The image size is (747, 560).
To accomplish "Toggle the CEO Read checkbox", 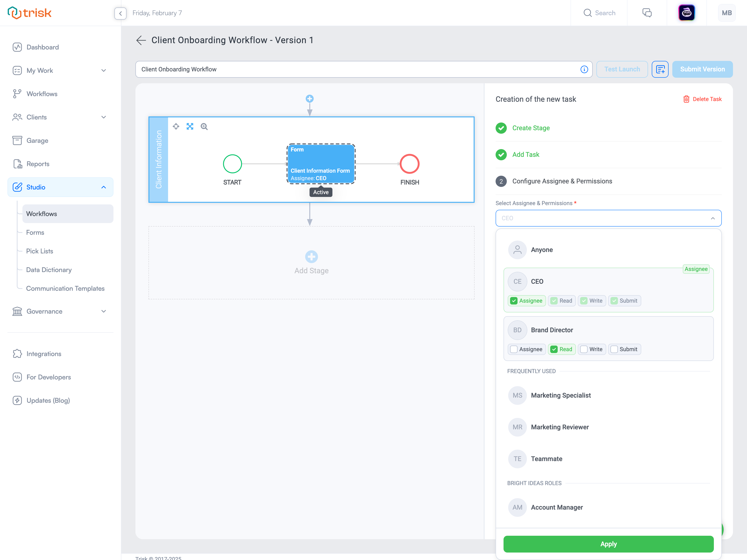I will (554, 301).
